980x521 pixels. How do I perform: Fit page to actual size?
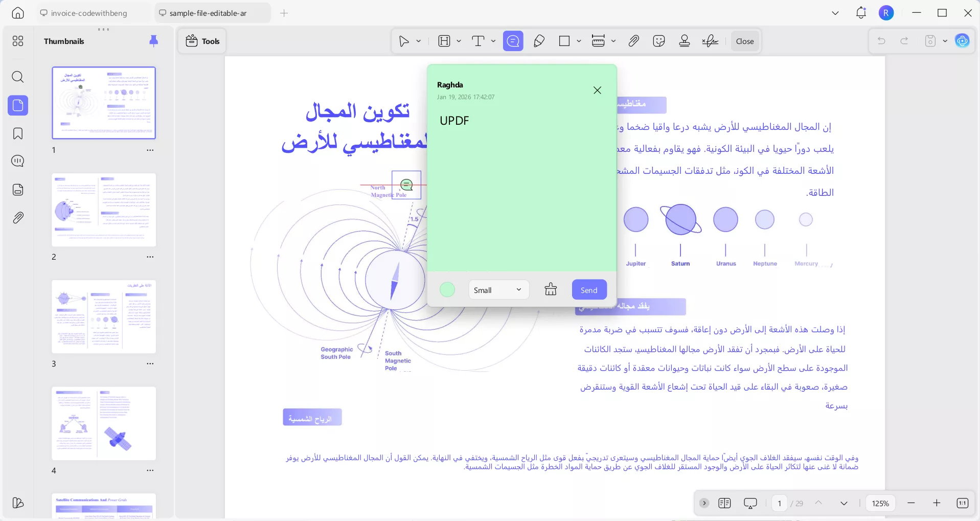click(x=962, y=504)
